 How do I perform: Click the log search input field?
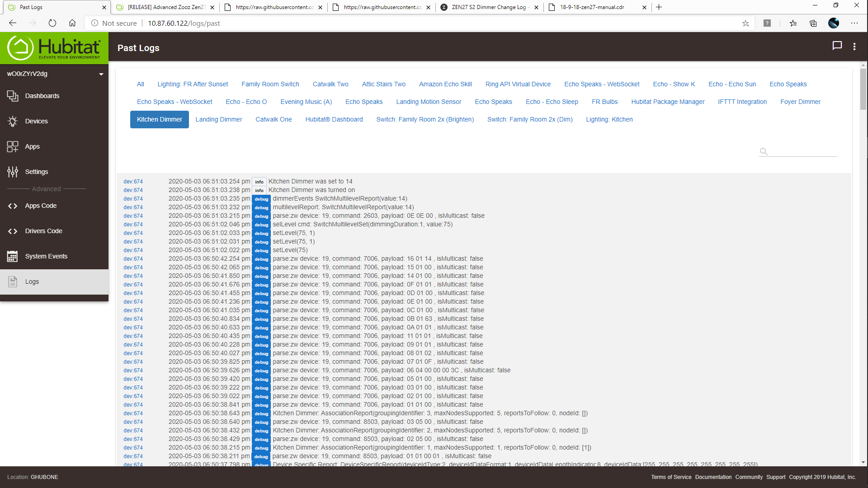coord(803,151)
